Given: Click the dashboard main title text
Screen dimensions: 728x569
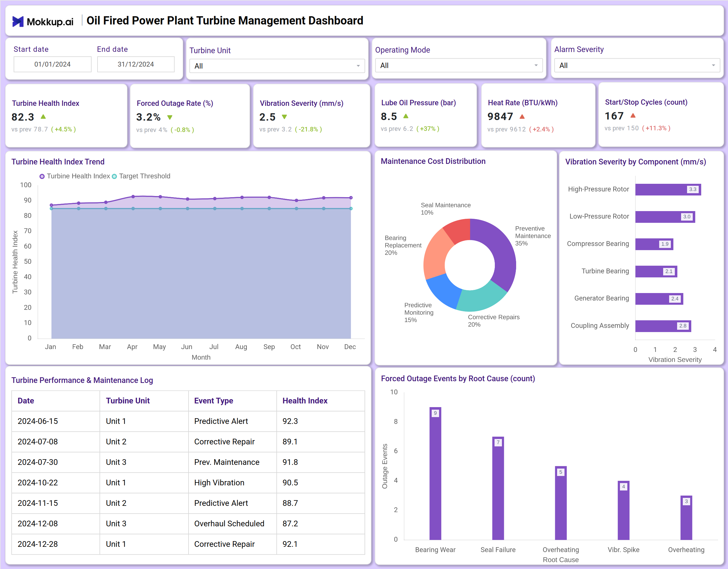Looking at the screenshot, I should [x=225, y=21].
